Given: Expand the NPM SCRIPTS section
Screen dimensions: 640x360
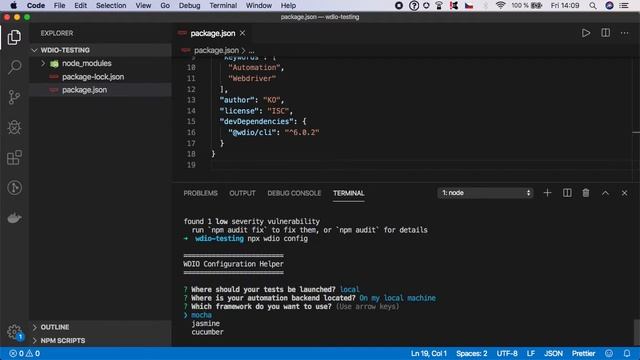Looking at the screenshot, I should point(100,340).
